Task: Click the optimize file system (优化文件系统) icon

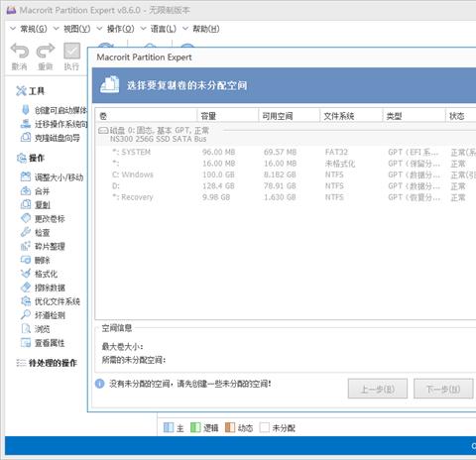Action: (x=26, y=301)
